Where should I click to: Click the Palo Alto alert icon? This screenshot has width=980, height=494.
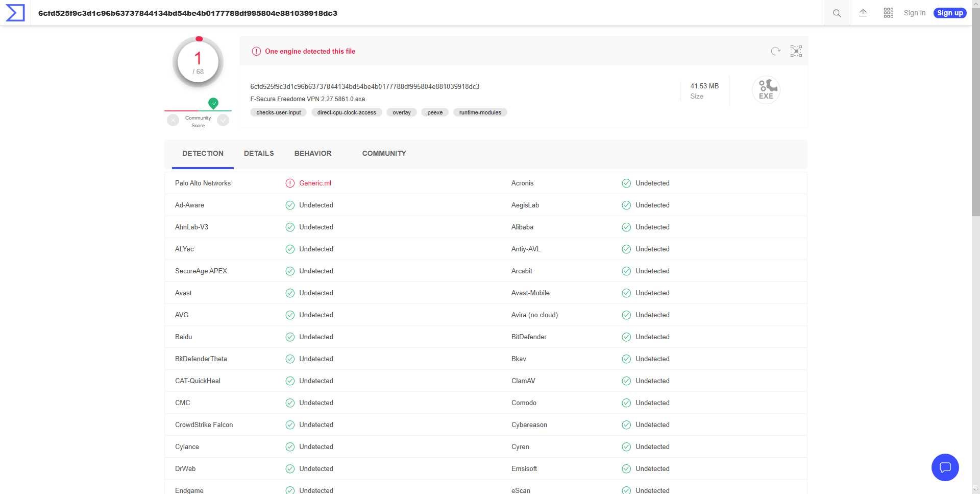pos(290,183)
